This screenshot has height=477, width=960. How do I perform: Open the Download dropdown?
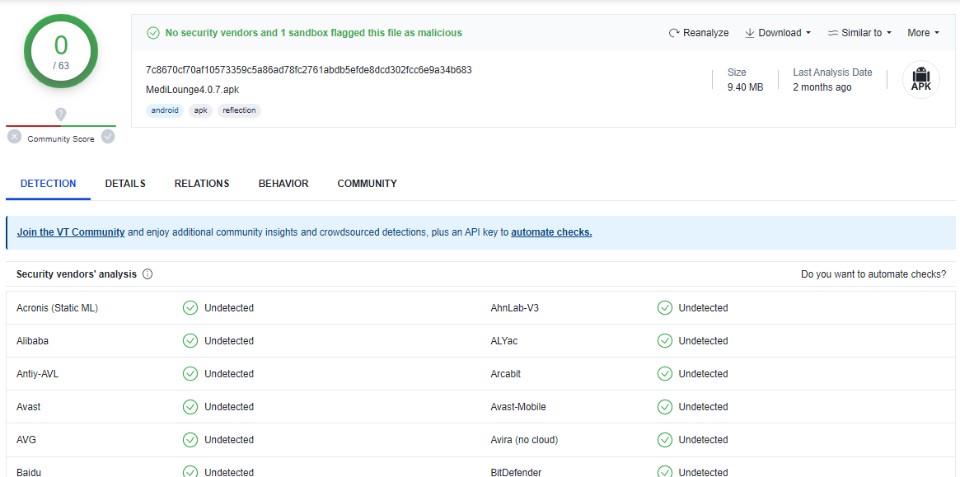pos(778,33)
